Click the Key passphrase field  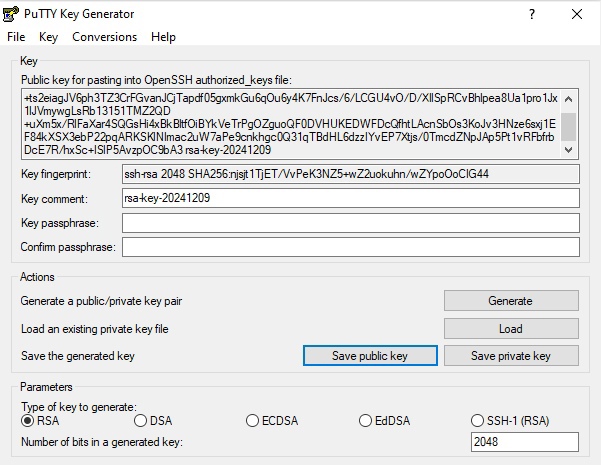click(351, 223)
